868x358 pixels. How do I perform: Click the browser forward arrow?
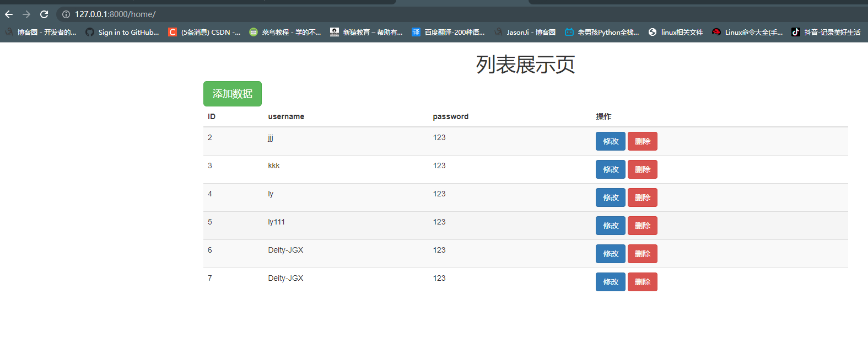(26, 14)
